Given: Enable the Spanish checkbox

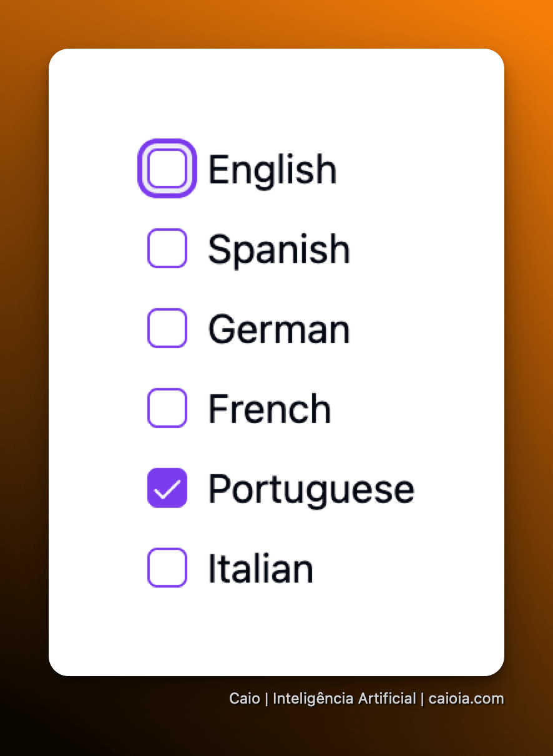Looking at the screenshot, I should pyautogui.click(x=167, y=248).
